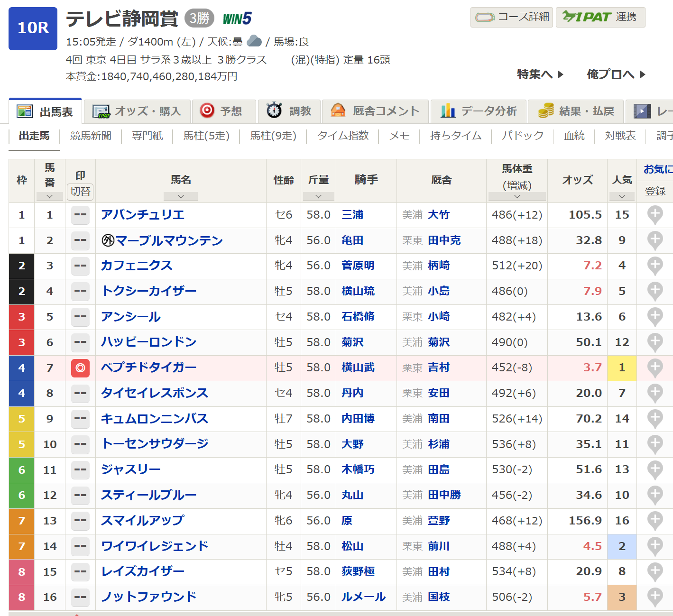Switch to the 血統 sub-tab
Viewport: 673px width, 616px height.
574,136
